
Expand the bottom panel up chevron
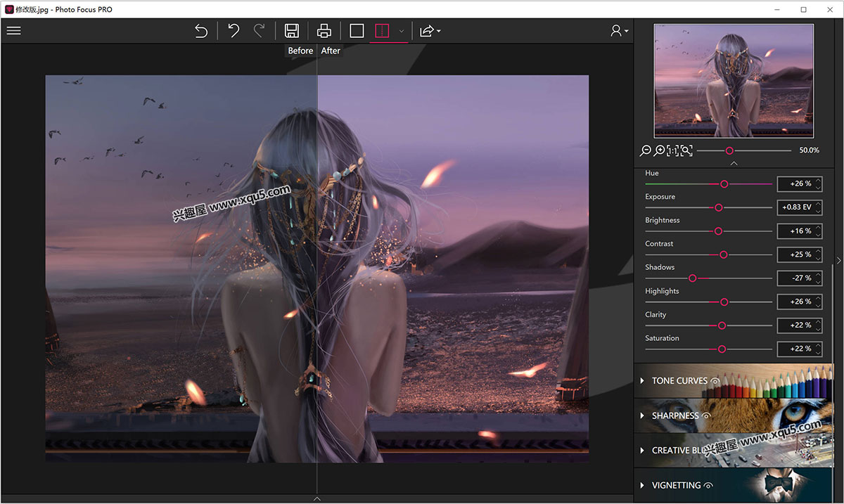pyautogui.click(x=317, y=498)
